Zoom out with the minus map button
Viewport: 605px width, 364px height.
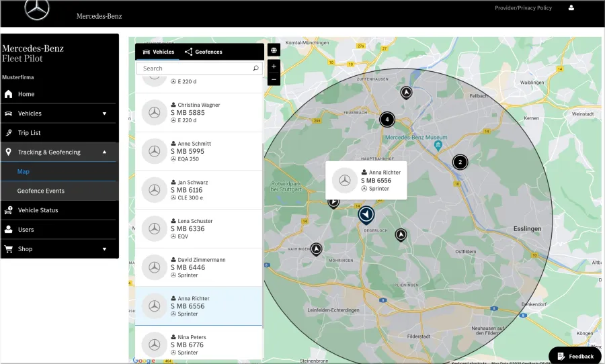(274, 79)
